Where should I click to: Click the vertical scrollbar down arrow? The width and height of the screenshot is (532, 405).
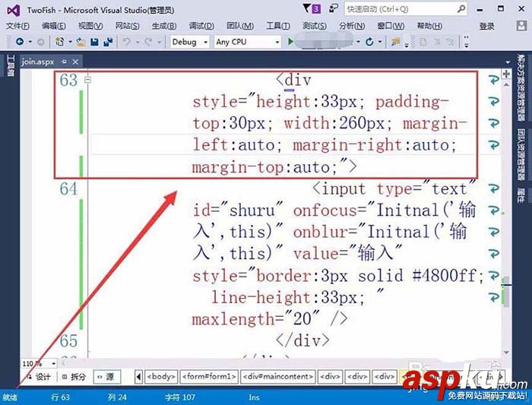506,353
